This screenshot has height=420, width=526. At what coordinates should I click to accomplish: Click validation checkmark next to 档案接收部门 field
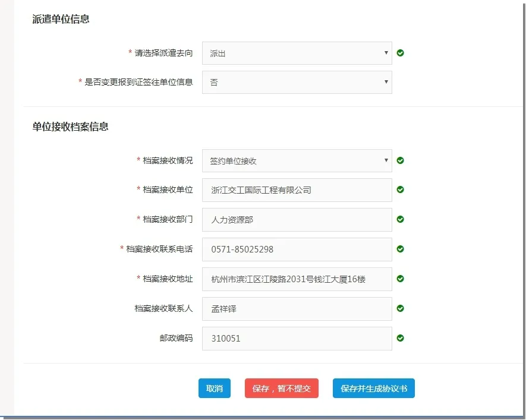401,219
